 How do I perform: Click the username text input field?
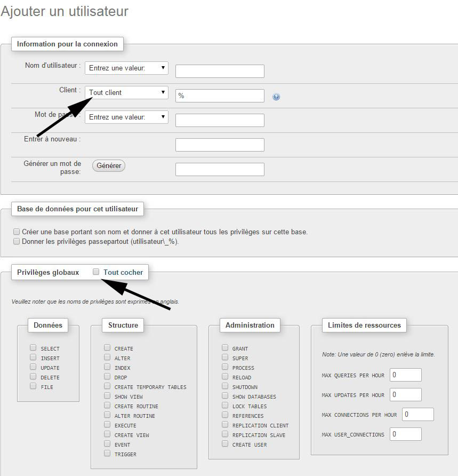tap(220, 72)
